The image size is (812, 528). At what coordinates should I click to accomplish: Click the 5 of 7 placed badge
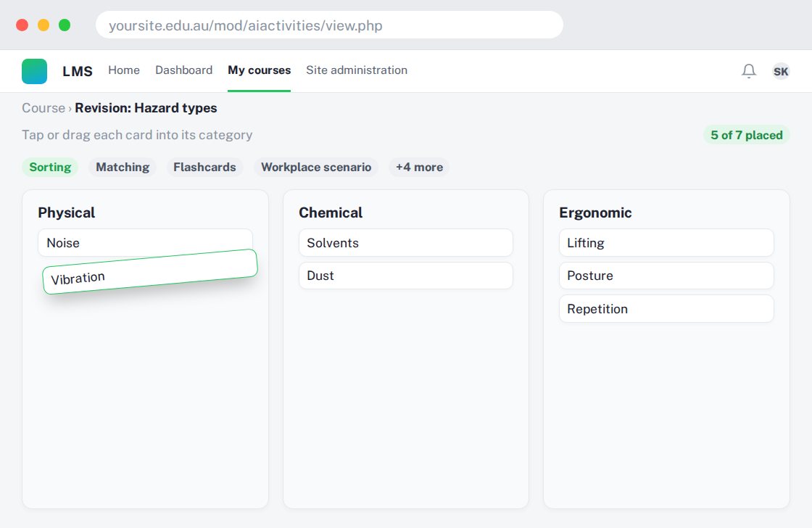(746, 135)
